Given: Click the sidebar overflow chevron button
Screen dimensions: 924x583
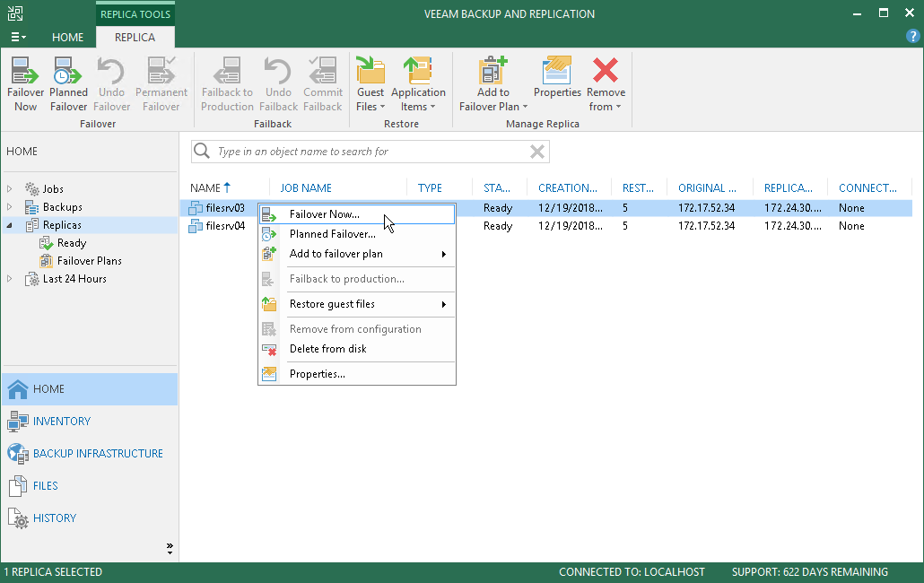Looking at the screenshot, I should 170,549.
